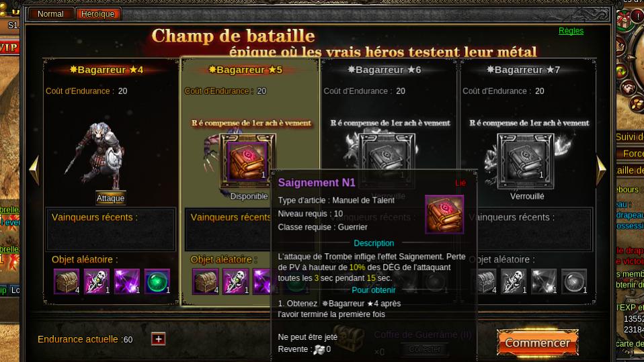Select the treasure chest in Bagarreur ★5 loot
644x362 pixels.
pyautogui.click(x=205, y=281)
